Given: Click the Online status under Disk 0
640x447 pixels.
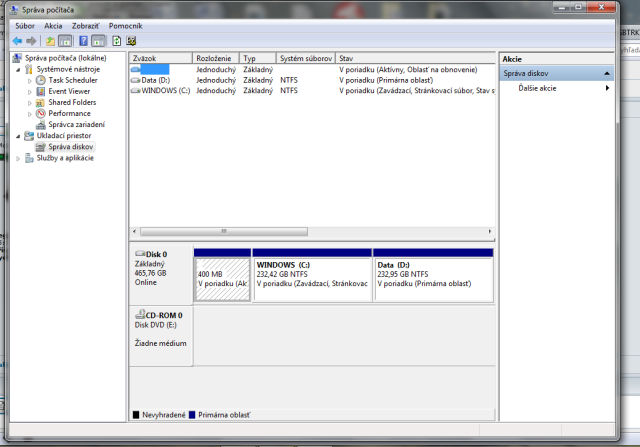Looking at the screenshot, I should click(x=146, y=282).
